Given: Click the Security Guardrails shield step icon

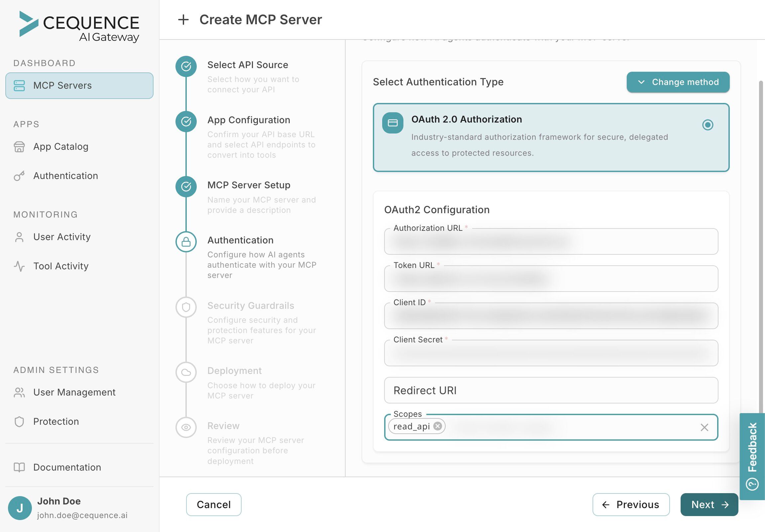Looking at the screenshot, I should [x=186, y=307].
